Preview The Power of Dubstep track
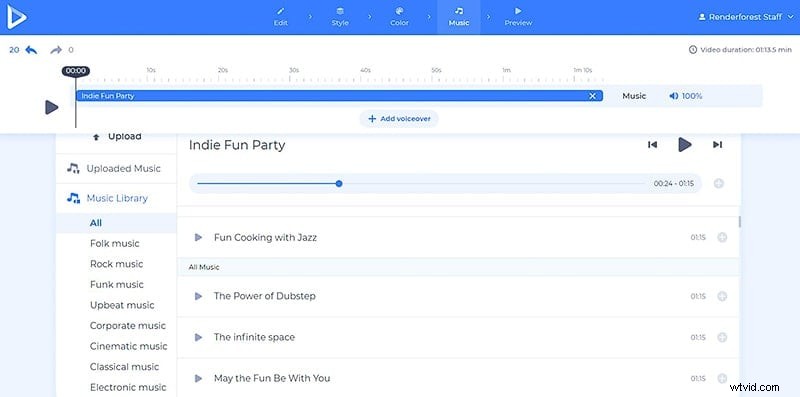 198,296
